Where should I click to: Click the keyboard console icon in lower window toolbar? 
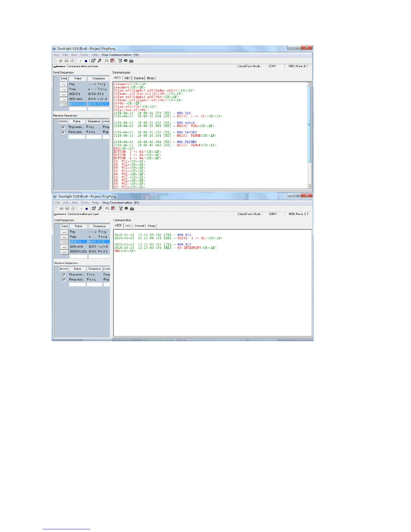132,209
